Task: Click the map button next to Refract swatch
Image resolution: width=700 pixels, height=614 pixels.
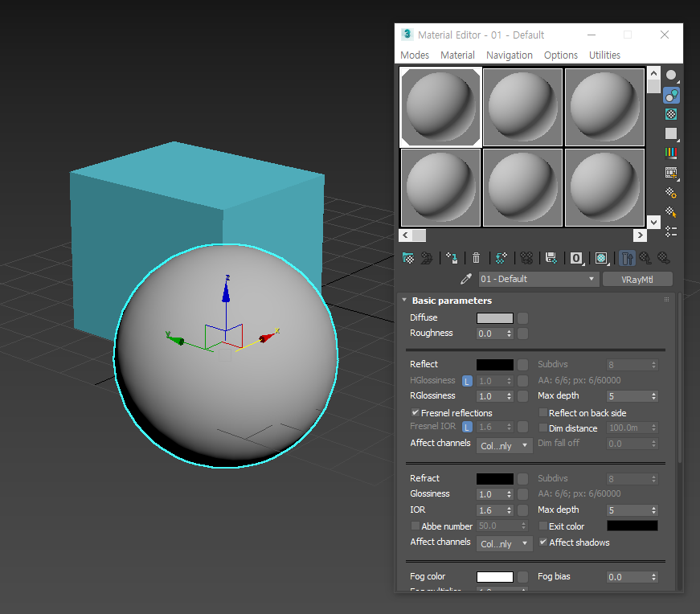Action: [x=522, y=479]
